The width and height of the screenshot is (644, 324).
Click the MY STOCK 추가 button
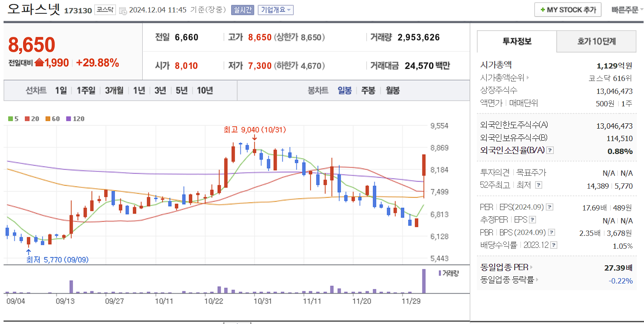[568, 9]
